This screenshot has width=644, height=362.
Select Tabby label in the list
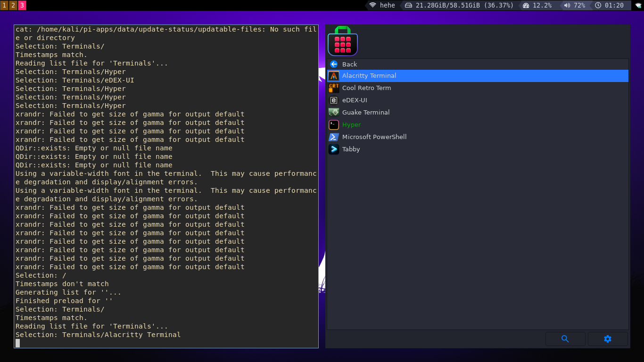pyautogui.click(x=351, y=149)
